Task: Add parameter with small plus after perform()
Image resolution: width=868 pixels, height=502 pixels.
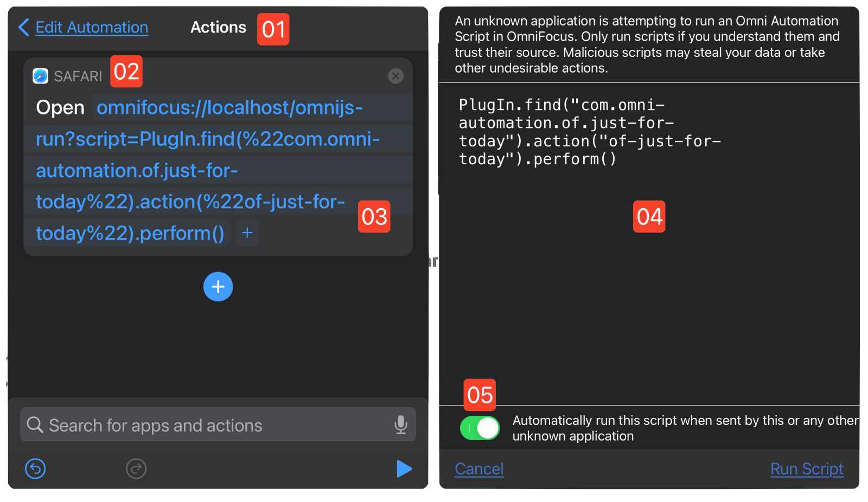Action: click(247, 233)
